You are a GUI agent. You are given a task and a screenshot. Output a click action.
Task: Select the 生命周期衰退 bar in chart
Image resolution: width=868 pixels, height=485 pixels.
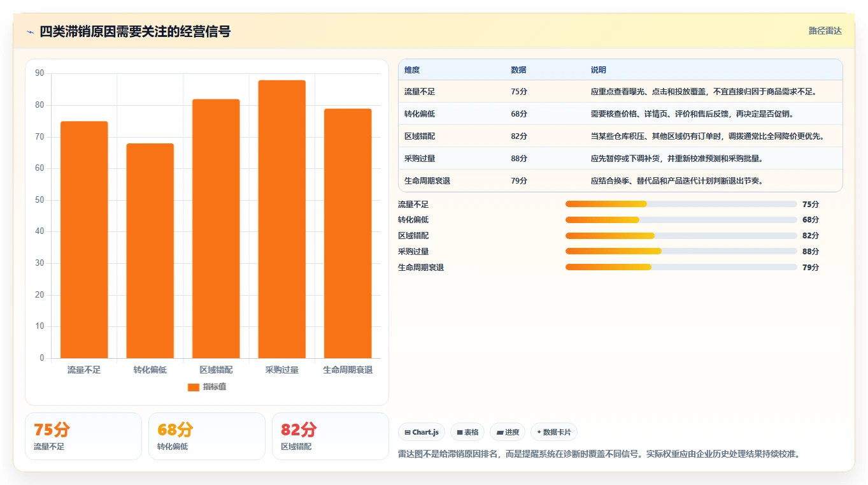point(348,233)
